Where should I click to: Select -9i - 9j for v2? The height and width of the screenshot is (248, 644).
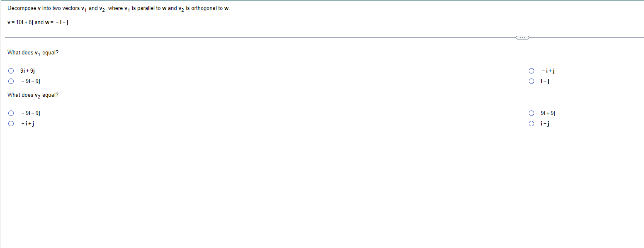point(11,113)
